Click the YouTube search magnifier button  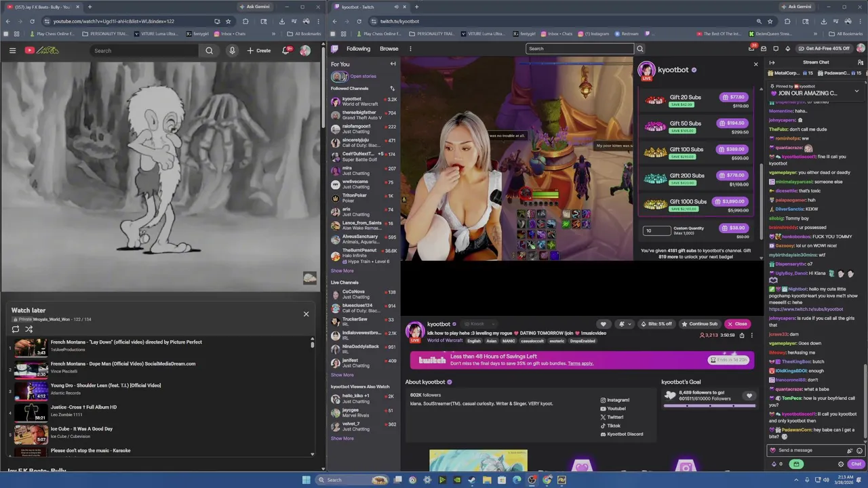(209, 50)
